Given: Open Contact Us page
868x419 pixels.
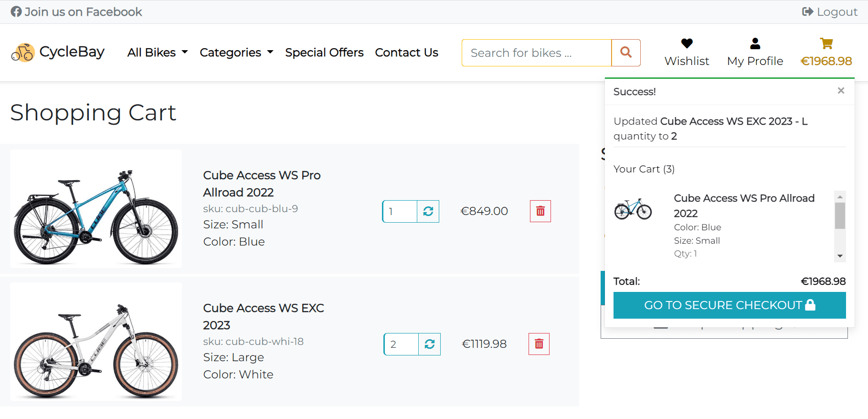Looking at the screenshot, I should point(406,52).
